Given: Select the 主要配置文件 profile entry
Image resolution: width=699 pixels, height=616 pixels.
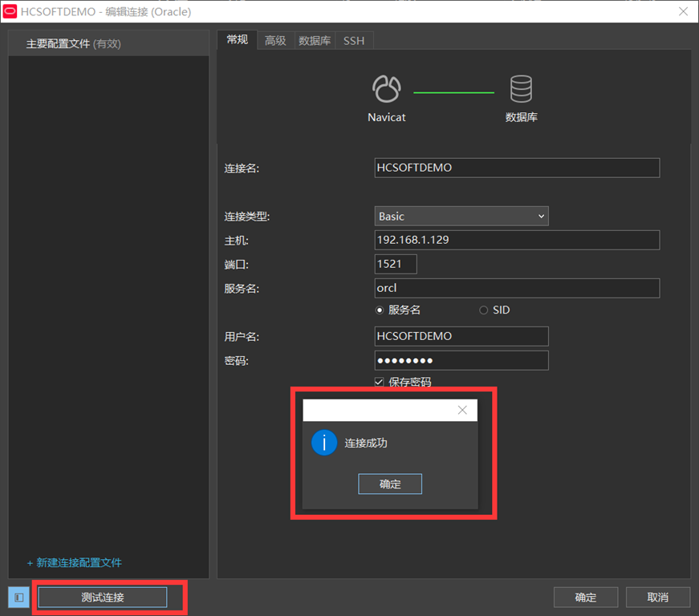Looking at the screenshot, I should pos(109,43).
